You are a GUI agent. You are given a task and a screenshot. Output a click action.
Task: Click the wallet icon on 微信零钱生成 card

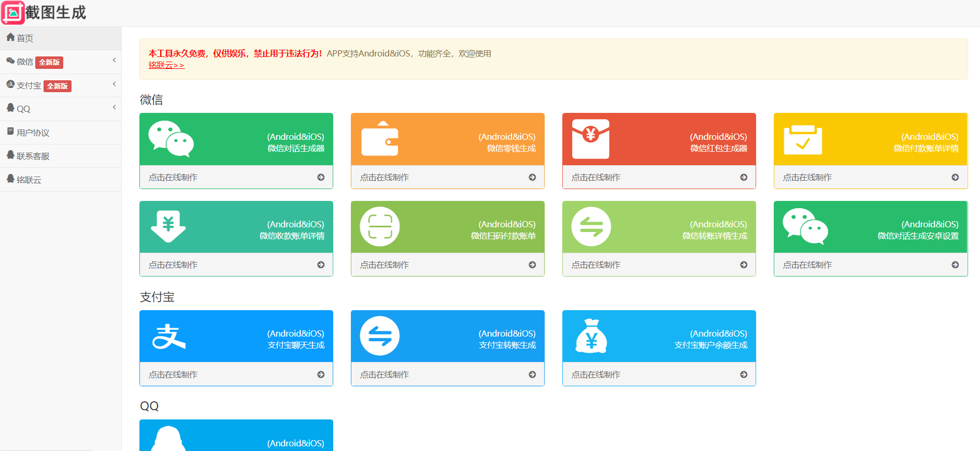tap(380, 139)
